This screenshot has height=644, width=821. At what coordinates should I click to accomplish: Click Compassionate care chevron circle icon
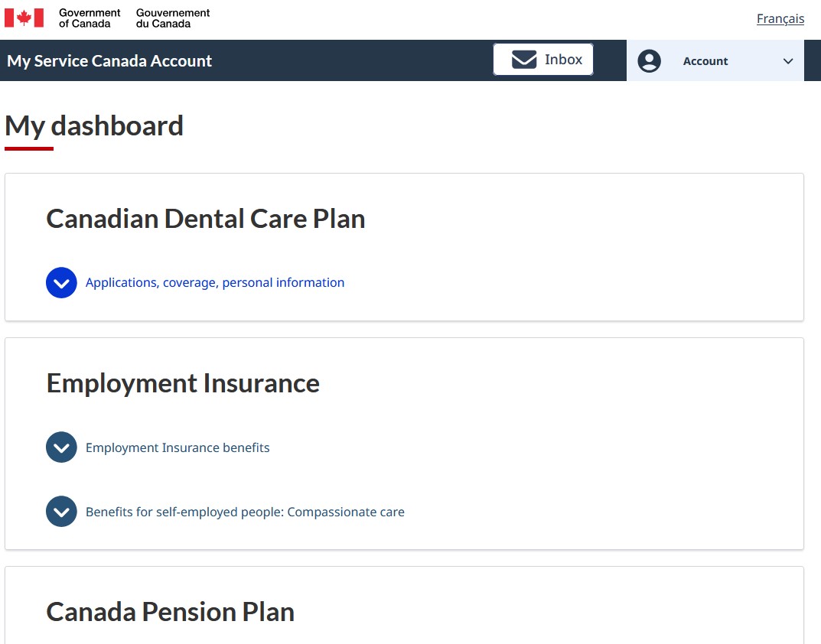pyautogui.click(x=61, y=512)
